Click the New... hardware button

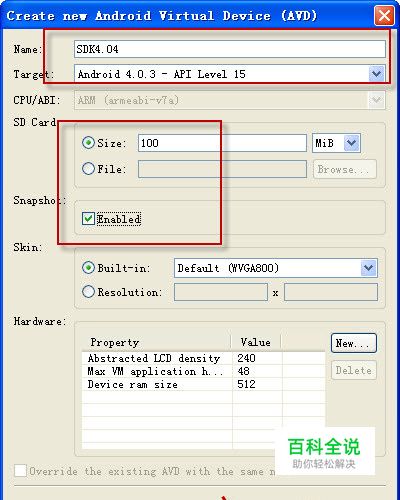354,343
